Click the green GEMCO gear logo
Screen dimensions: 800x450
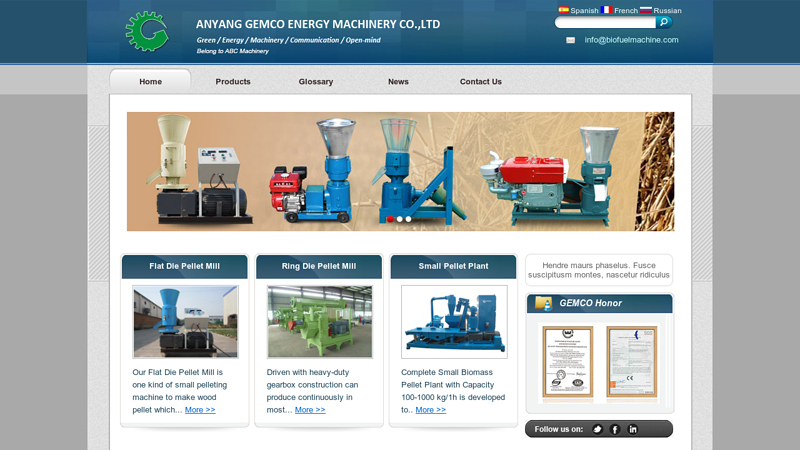click(147, 32)
